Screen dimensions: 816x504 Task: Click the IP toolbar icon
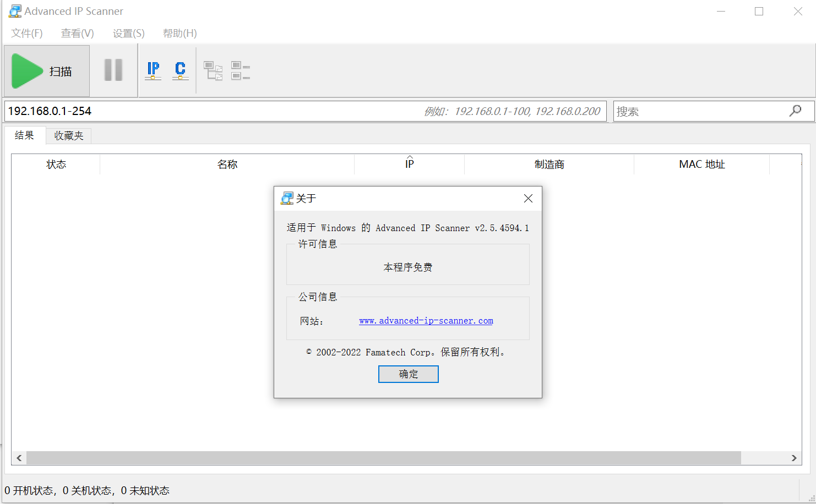pyautogui.click(x=153, y=70)
